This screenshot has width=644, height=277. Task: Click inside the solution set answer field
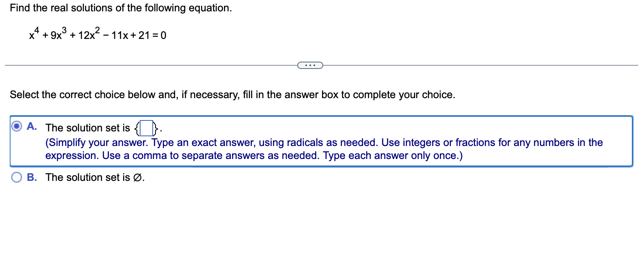(x=146, y=128)
